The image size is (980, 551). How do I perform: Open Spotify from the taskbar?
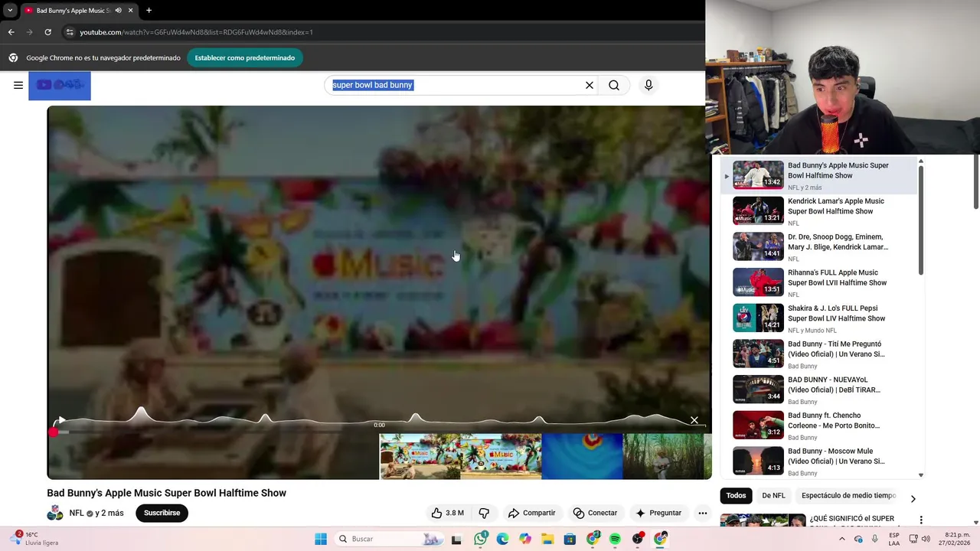[615, 539]
